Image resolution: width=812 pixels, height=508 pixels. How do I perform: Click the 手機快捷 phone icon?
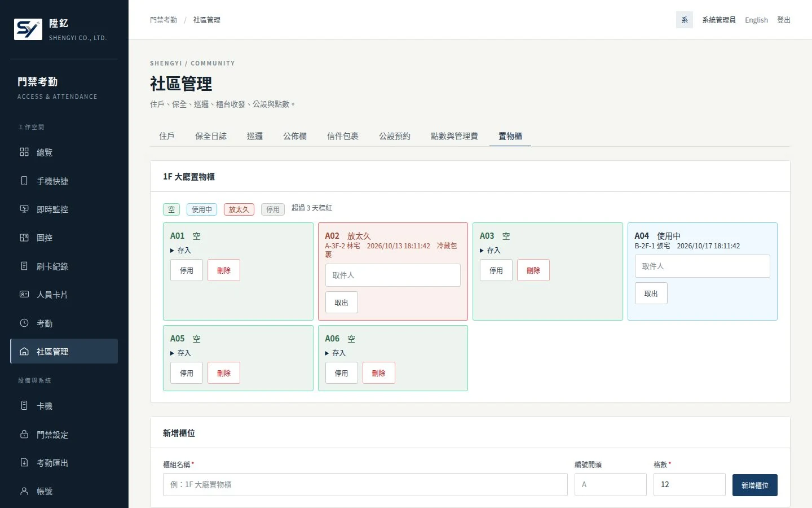pos(24,181)
